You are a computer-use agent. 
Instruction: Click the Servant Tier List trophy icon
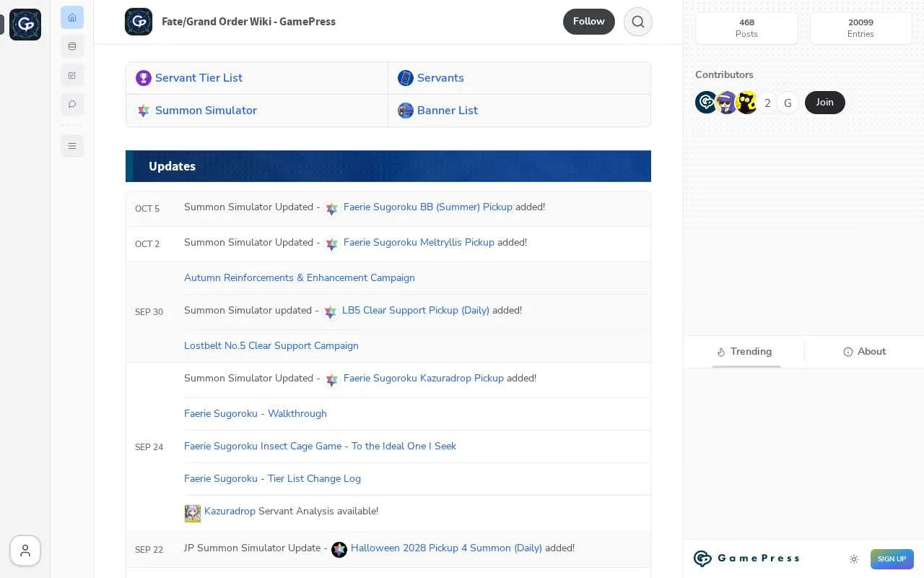[144, 78]
